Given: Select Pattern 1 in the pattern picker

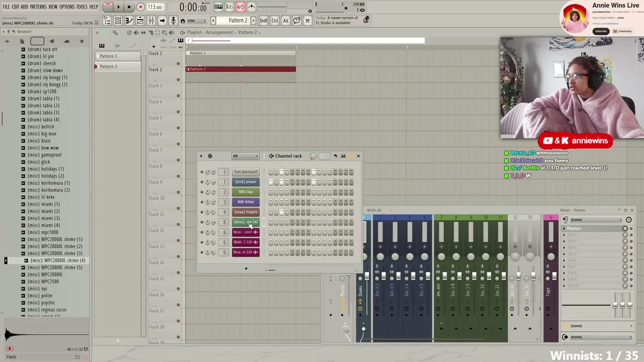Looking at the screenshot, I should tap(118, 56).
